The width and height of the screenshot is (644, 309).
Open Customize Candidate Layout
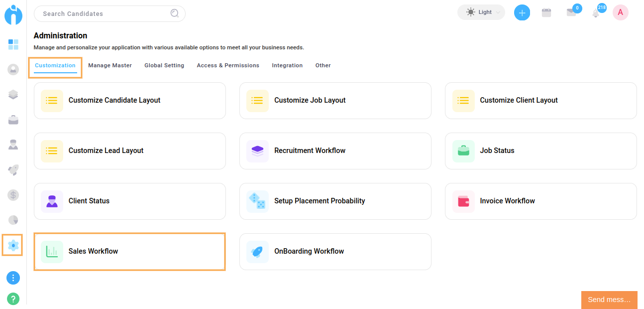[x=129, y=100]
